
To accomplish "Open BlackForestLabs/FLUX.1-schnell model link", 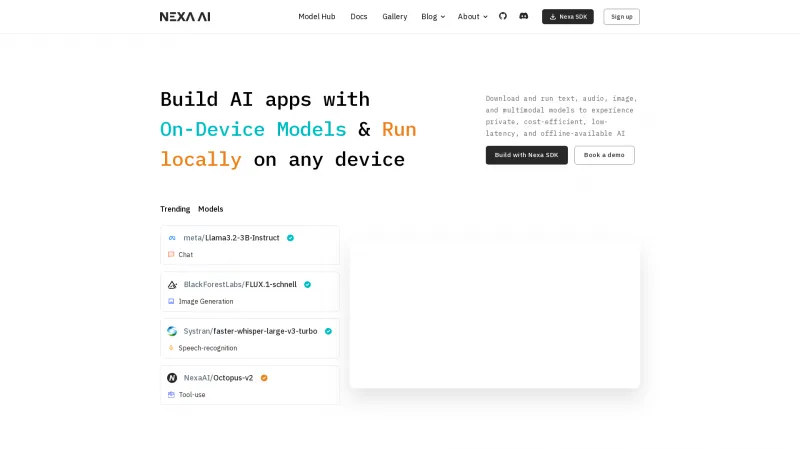I will 240,285.
